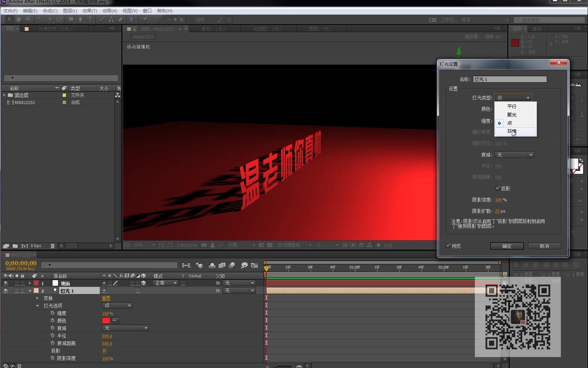Click the red 颜色 swatch in the timeline

coord(106,320)
